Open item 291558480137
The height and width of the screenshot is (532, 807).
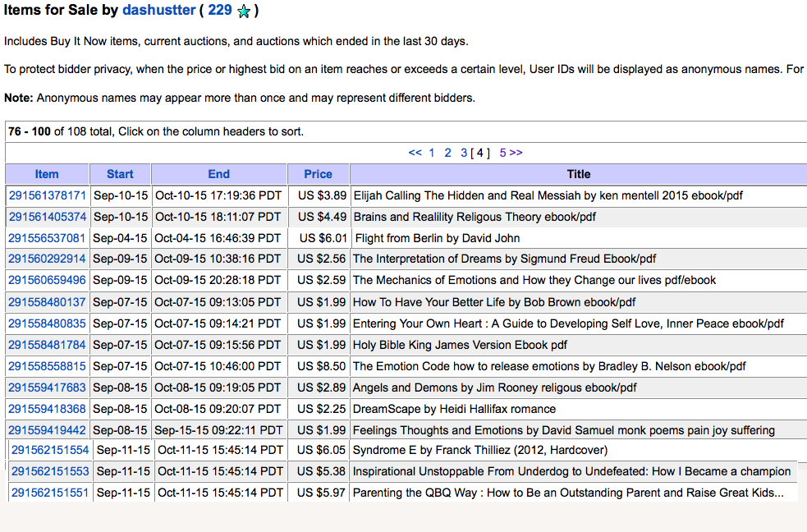click(x=47, y=302)
